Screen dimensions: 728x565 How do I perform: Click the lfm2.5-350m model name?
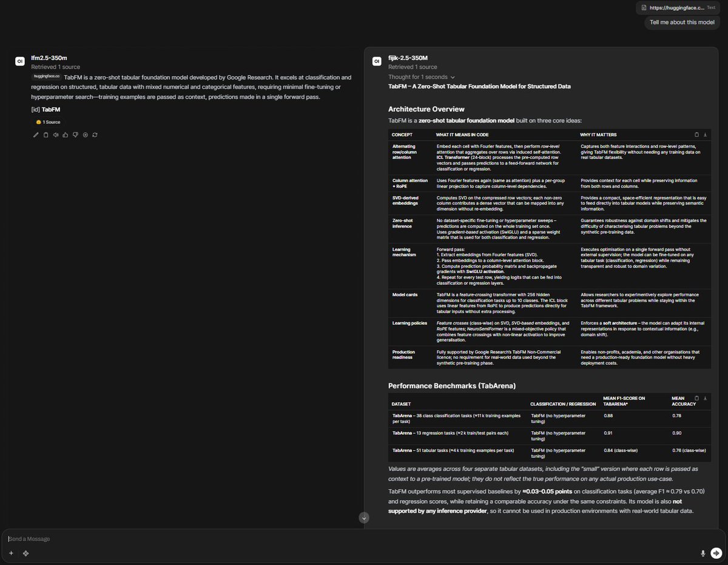tap(49, 58)
